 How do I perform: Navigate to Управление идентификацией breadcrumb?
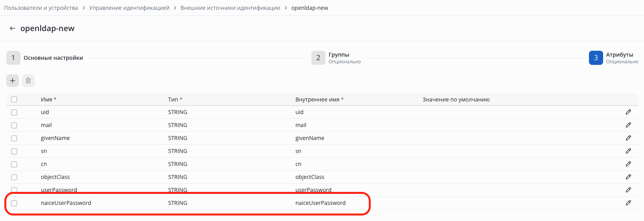[129, 8]
